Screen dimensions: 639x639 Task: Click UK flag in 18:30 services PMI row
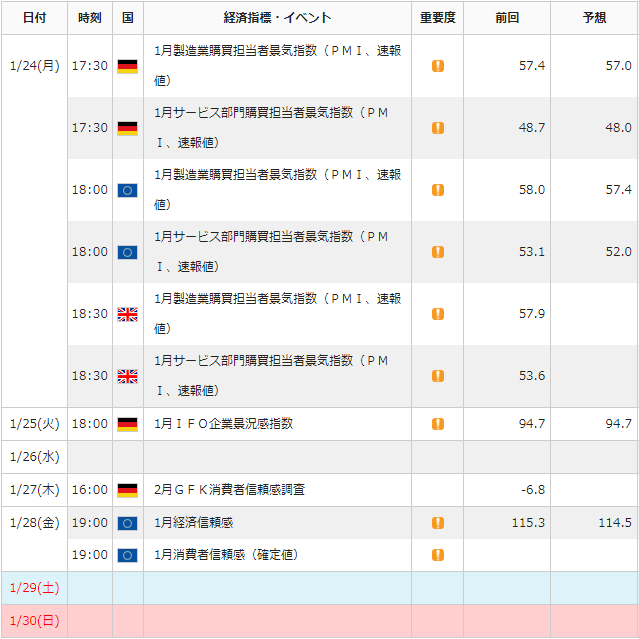point(128,376)
